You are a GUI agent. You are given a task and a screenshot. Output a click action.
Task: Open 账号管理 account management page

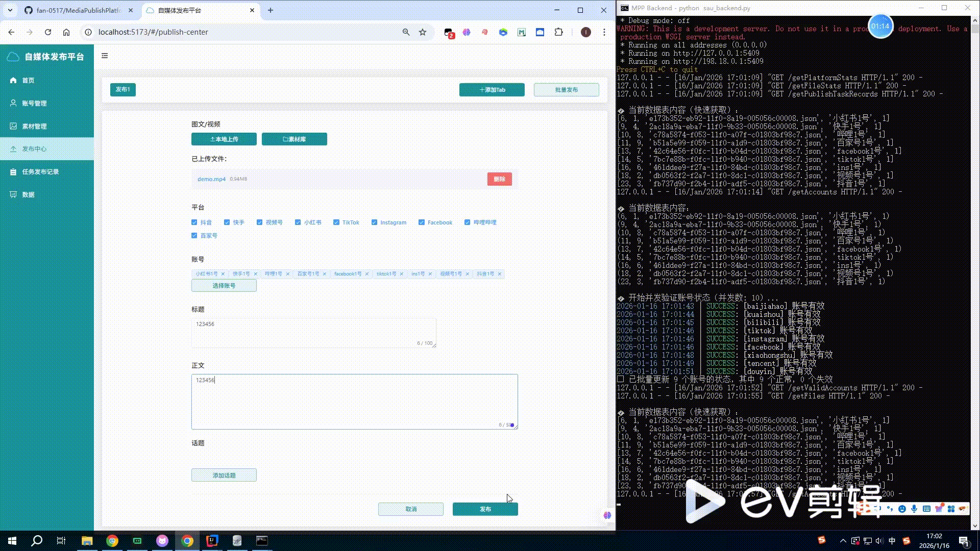coord(34,104)
